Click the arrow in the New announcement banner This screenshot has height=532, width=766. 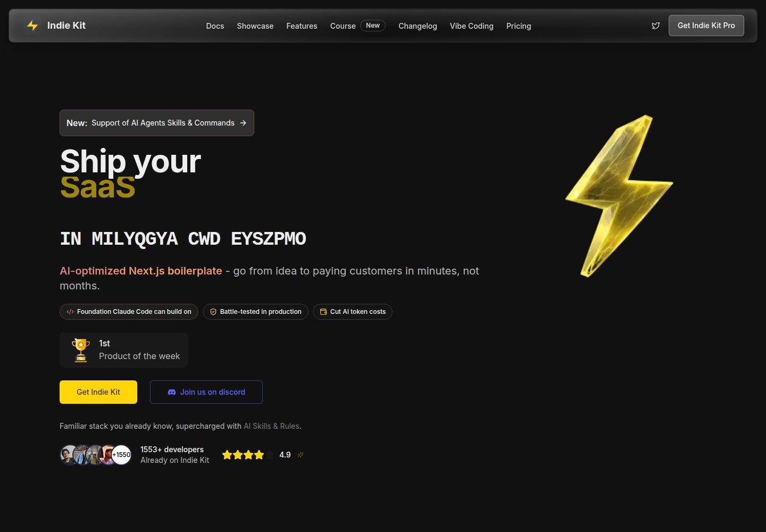pos(243,123)
